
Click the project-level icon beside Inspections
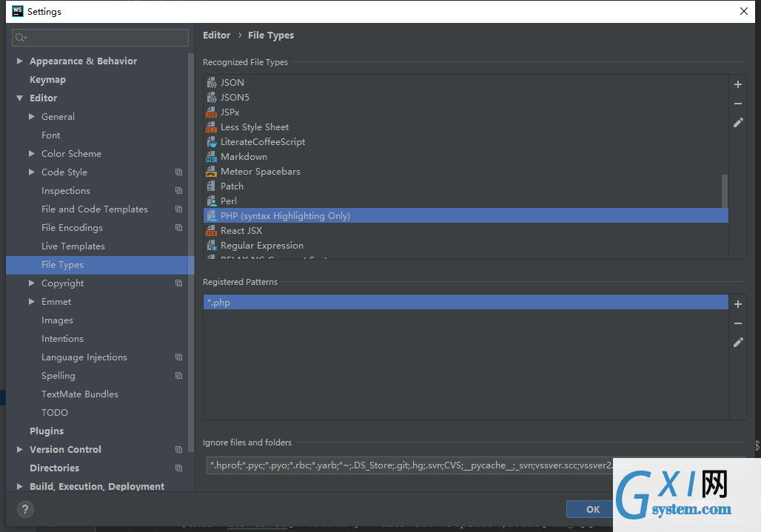[x=178, y=191]
